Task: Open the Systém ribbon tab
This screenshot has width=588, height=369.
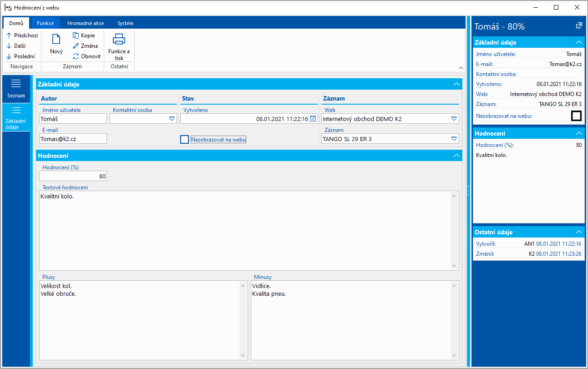Action: click(125, 23)
